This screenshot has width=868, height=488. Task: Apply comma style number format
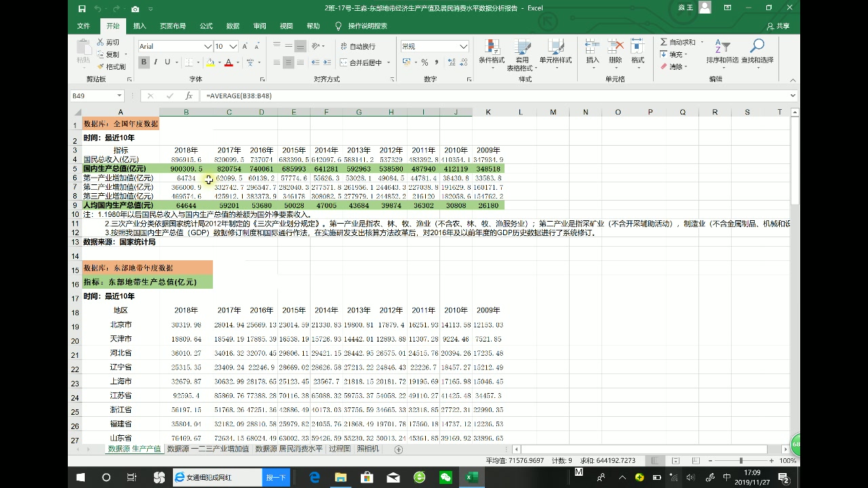[x=436, y=62]
